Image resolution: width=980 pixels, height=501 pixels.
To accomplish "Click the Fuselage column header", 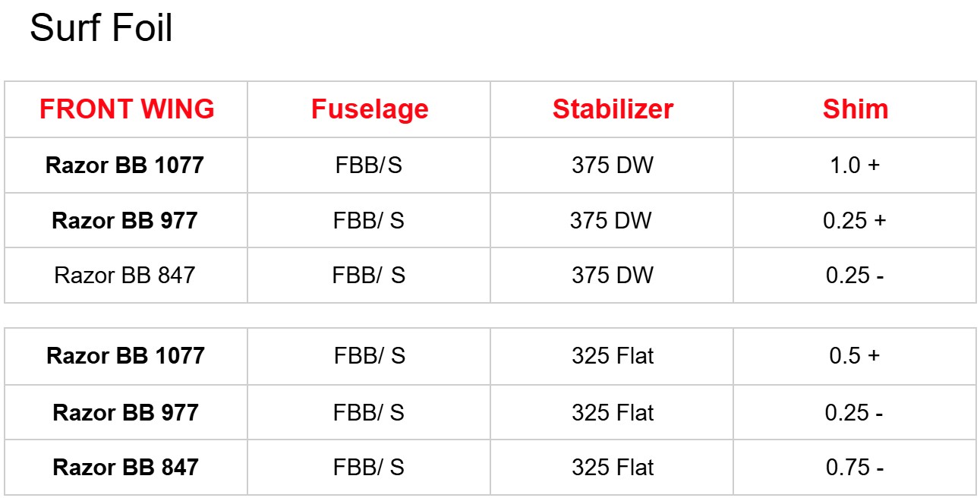I will (370, 109).
